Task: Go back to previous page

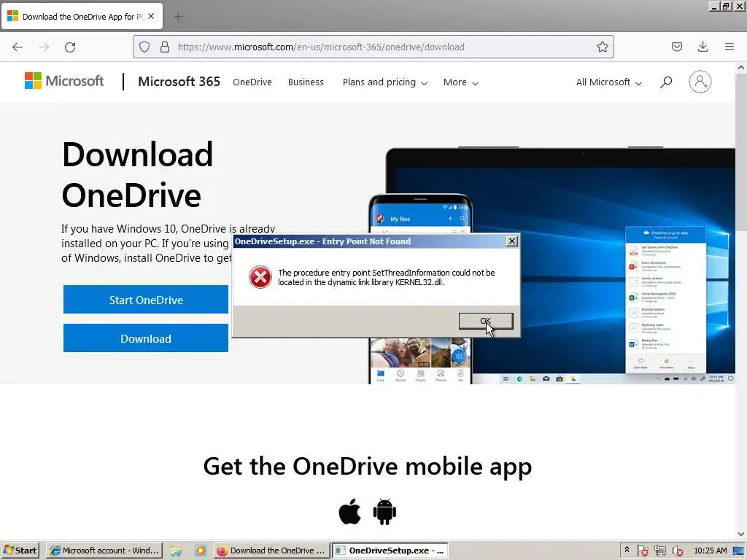Action: (x=18, y=47)
